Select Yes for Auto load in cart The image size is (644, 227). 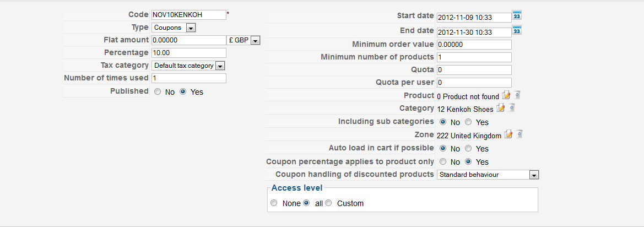pos(468,149)
